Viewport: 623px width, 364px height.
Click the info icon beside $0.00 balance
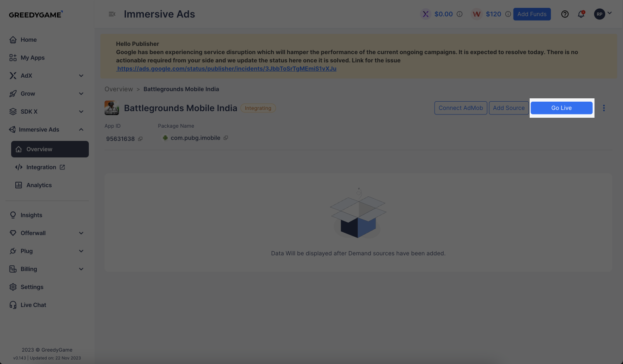coord(459,14)
